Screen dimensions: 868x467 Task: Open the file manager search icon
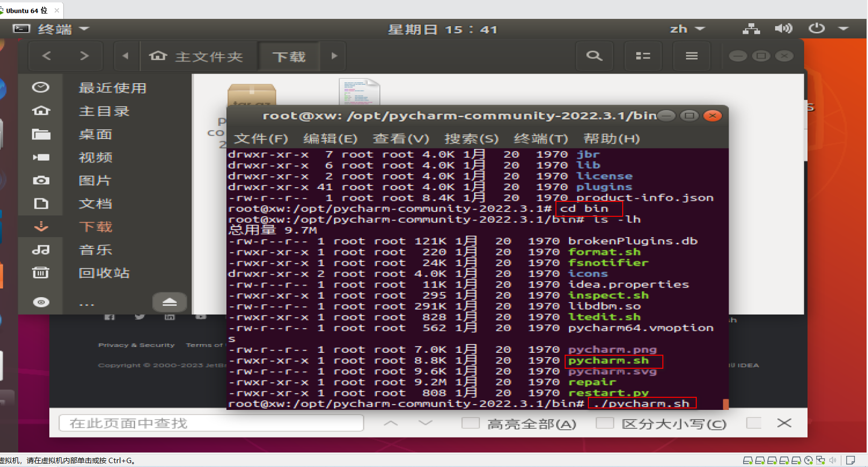click(594, 56)
